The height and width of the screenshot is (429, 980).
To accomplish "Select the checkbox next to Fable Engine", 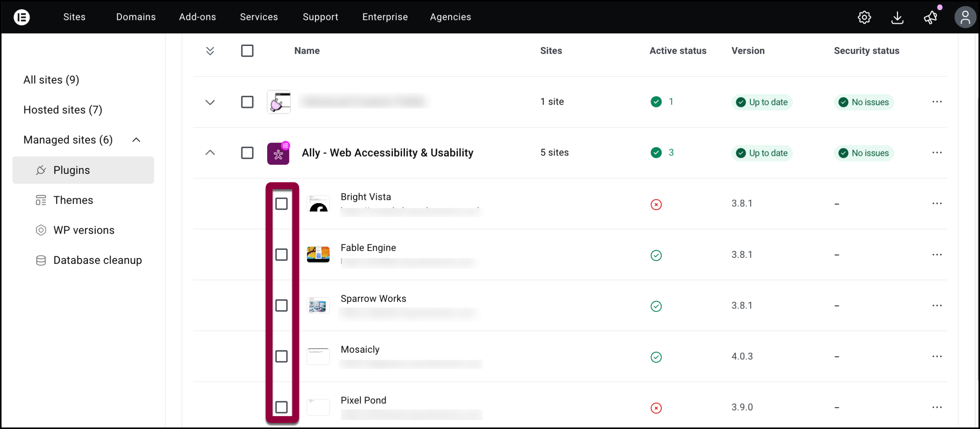I will pos(281,254).
